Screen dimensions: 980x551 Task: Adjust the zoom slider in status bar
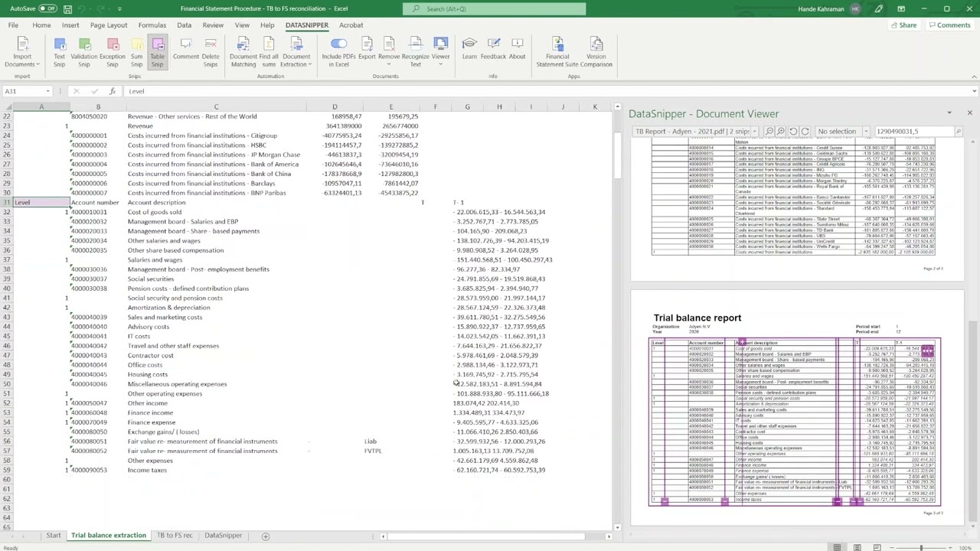(921, 547)
